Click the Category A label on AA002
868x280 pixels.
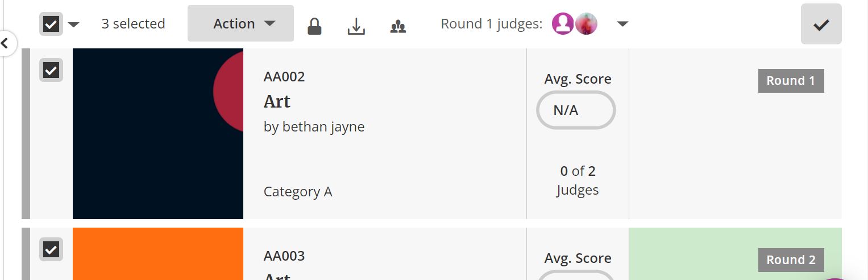(x=298, y=192)
